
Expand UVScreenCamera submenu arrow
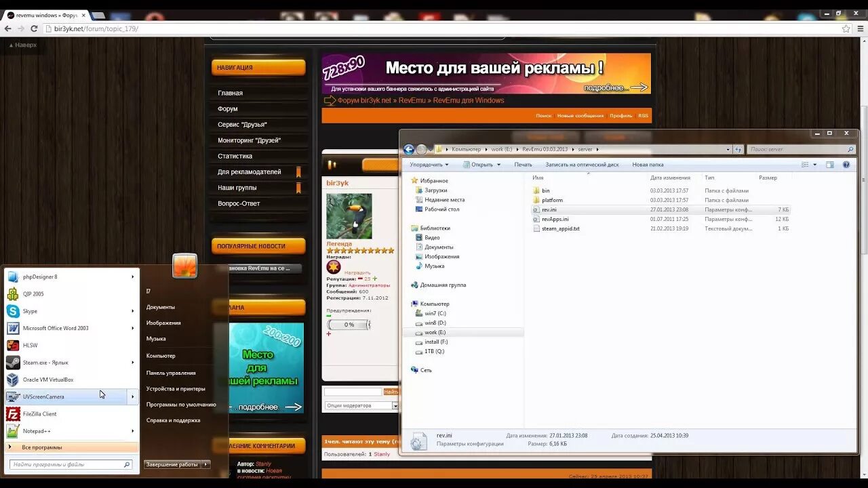click(133, 396)
